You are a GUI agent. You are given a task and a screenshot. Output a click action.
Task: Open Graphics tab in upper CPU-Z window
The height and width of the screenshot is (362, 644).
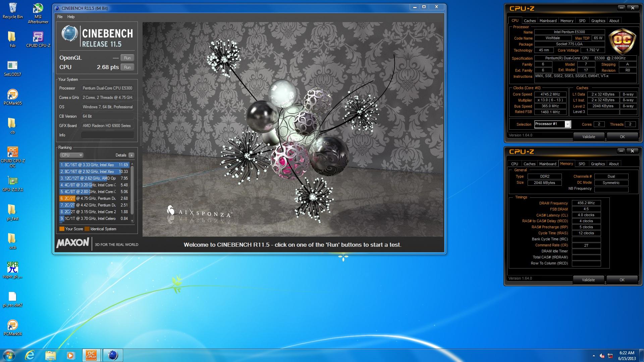tap(598, 21)
